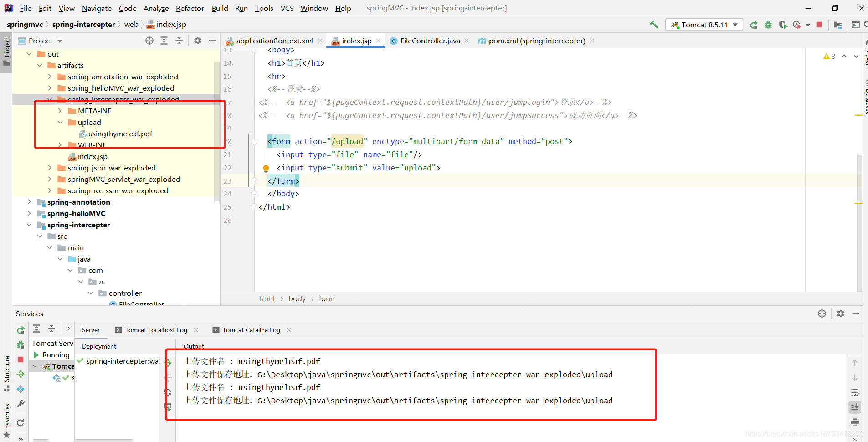868x442 pixels.
Task: Go to next highlighted error arrow
Action: coord(856,56)
